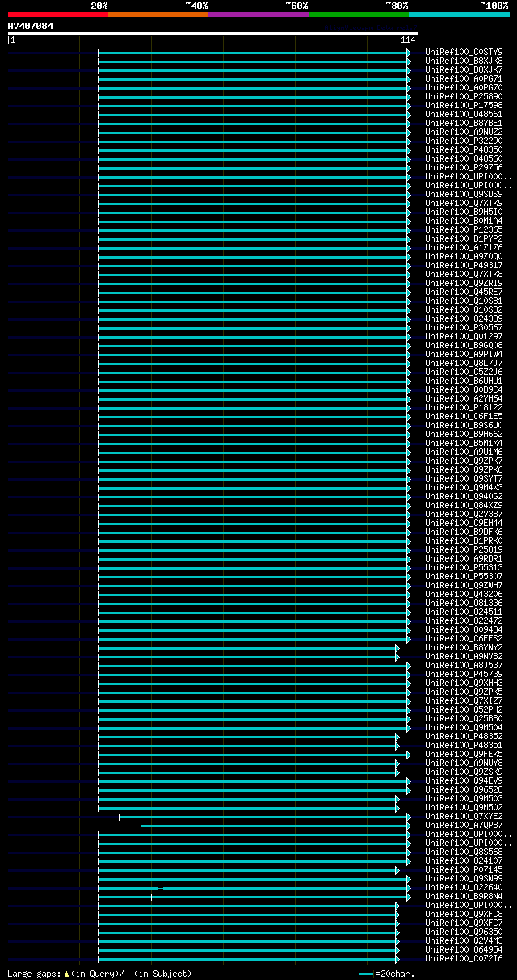Open UniRef100_P55313 entry
This screenshot has width=517, height=980.
point(464,567)
